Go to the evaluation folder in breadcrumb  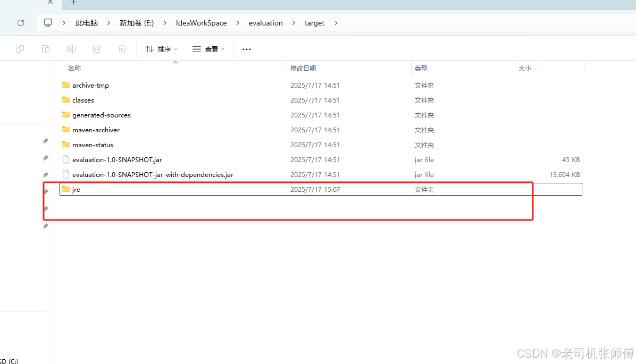[266, 23]
